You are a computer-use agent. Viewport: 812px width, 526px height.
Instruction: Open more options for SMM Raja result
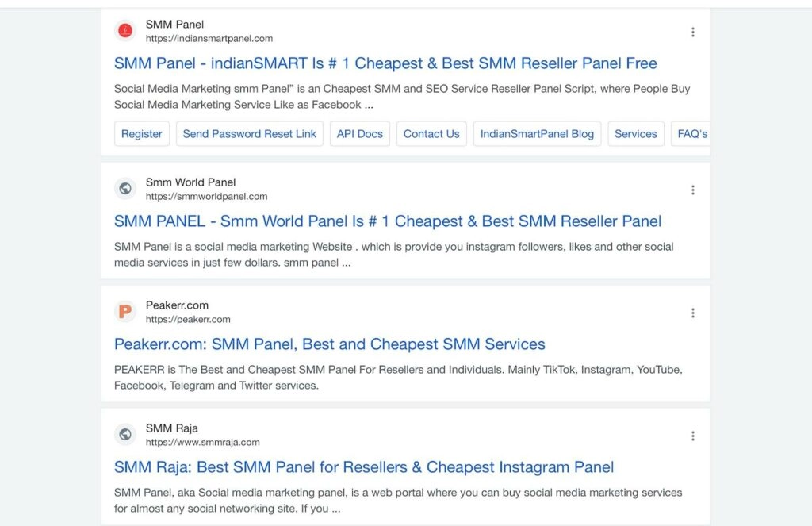[x=692, y=436]
